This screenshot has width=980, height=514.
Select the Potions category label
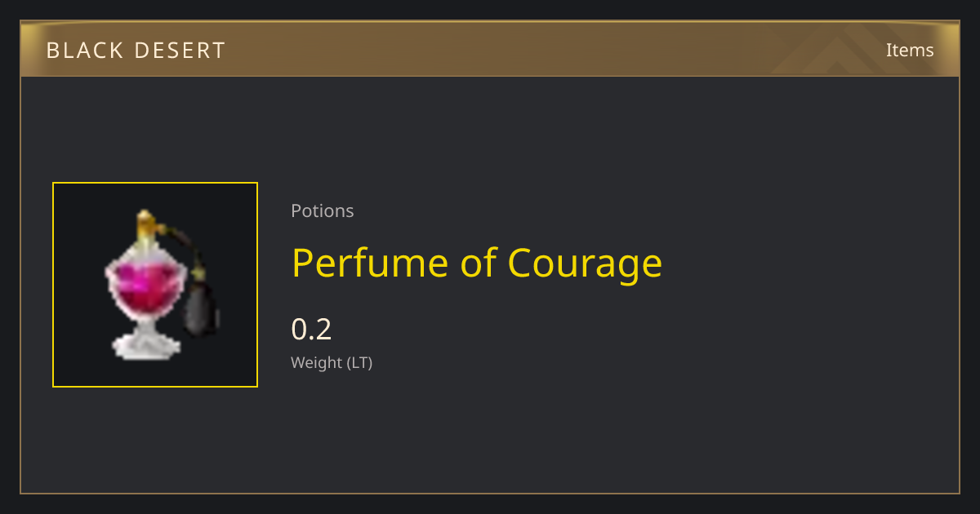click(x=323, y=210)
